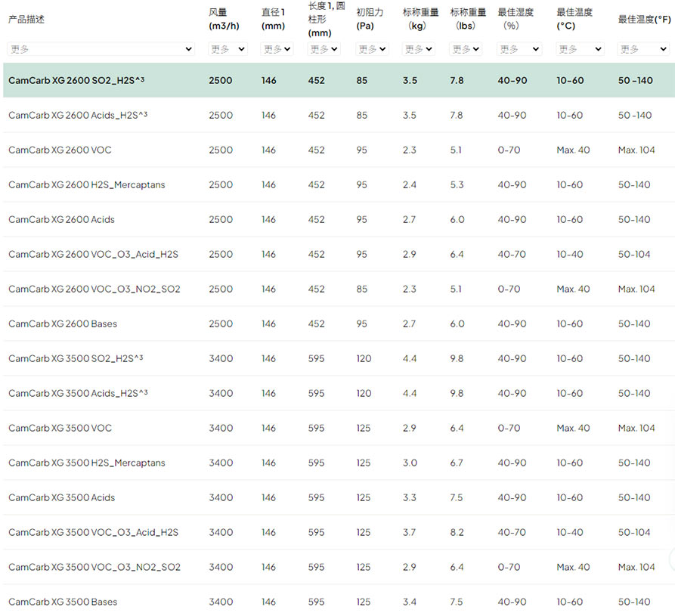
Task: Click CamCarb XG 2600 Bases product name
Action: point(63,324)
